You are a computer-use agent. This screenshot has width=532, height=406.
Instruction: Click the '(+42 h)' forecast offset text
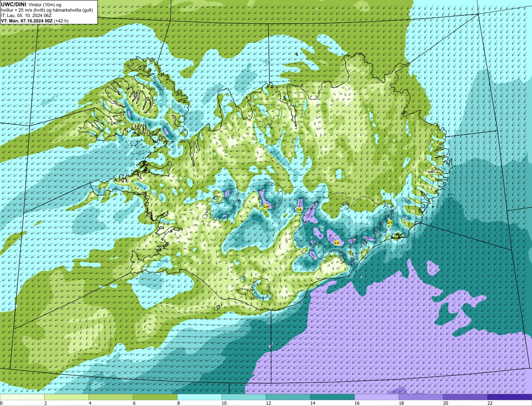[61, 21]
